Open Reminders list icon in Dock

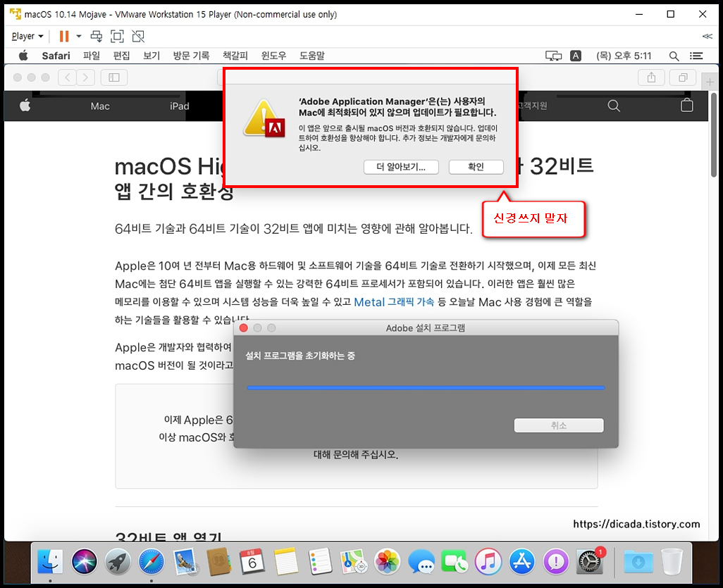pos(319,561)
